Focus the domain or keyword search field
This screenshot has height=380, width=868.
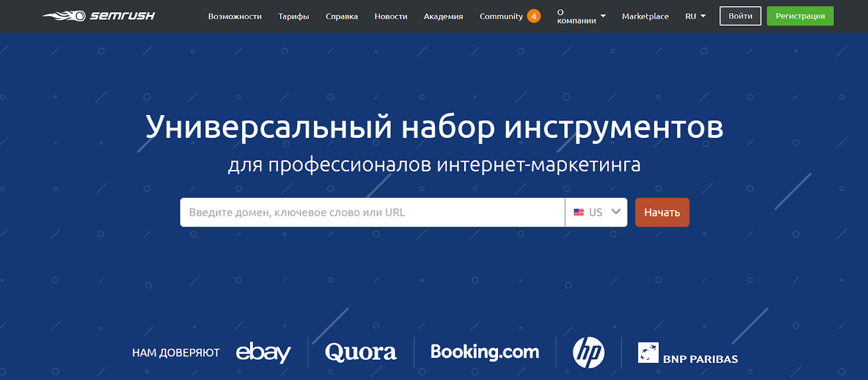point(372,212)
